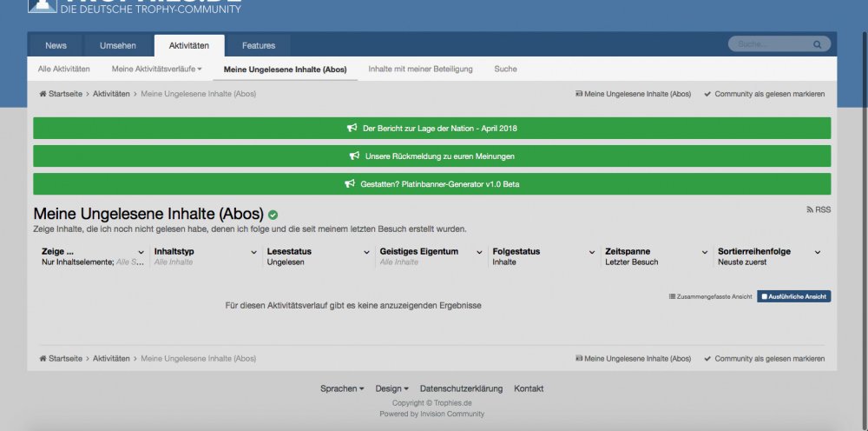This screenshot has width=868, height=431.
Task: Open the Zeitspanne filter dropdown
Action: pos(705,252)
